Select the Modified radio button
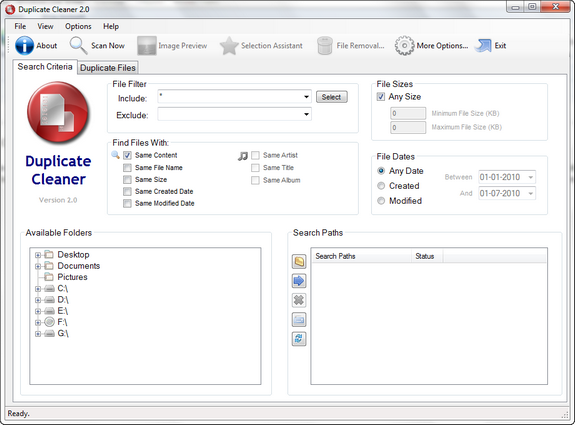 coord(381,201)
